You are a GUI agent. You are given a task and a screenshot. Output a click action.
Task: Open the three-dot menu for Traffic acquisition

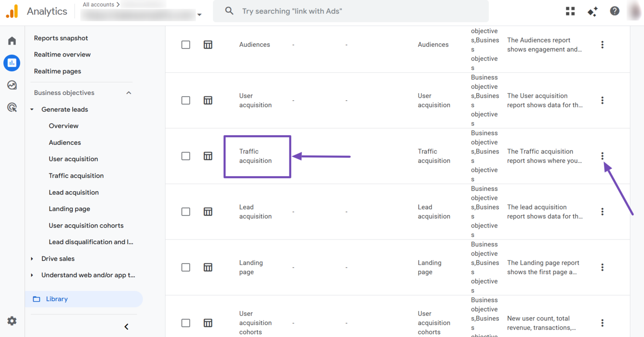pos(602,156)
